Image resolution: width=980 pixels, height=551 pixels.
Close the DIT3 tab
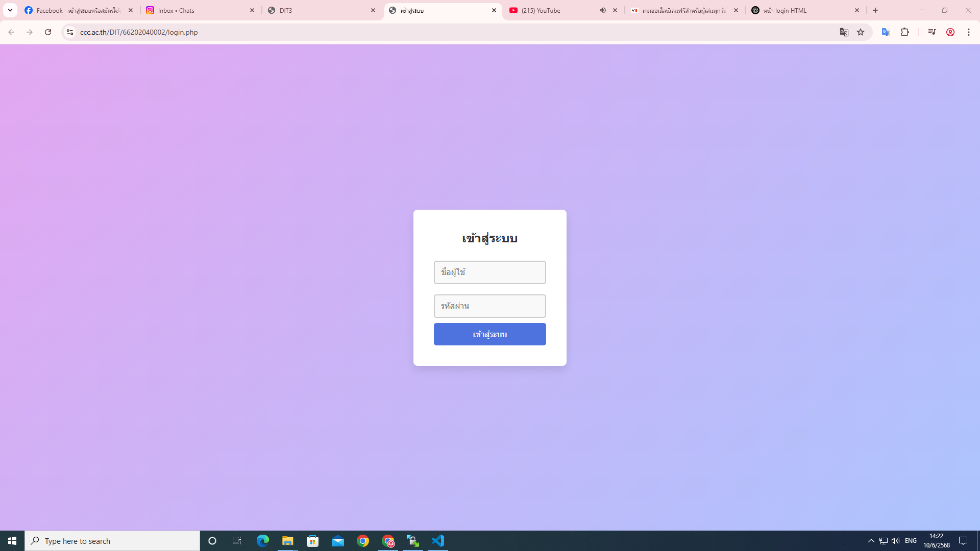click(x=373, y=10)
